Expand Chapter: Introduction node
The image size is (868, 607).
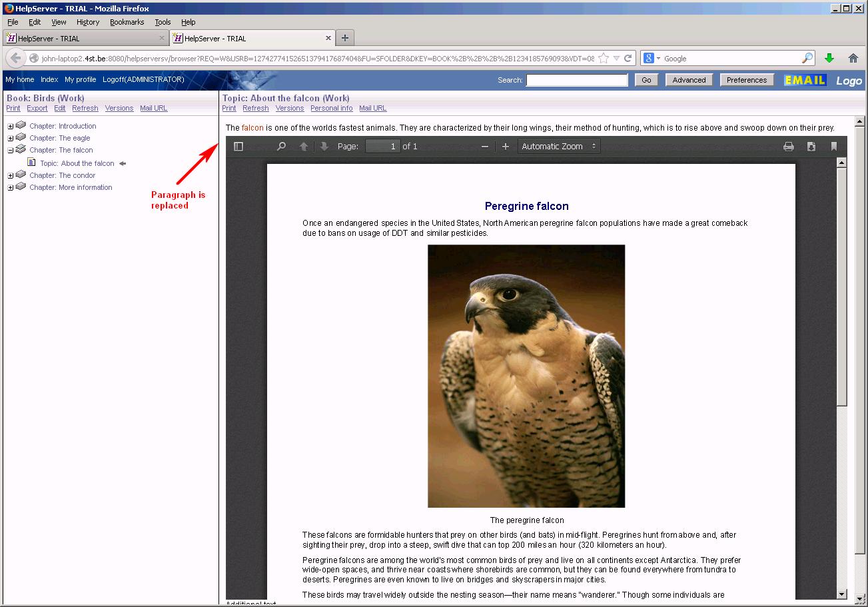(x=11, y=127)
